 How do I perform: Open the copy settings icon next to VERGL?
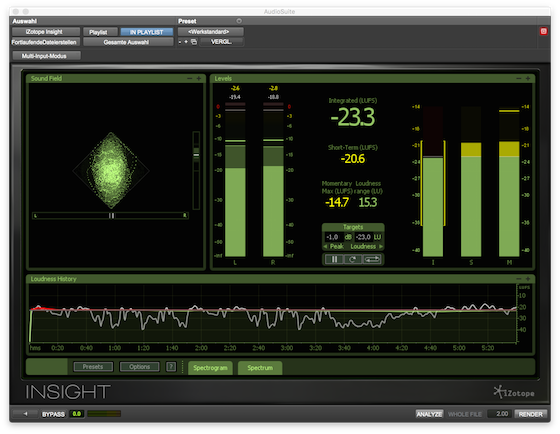coord(194,42)
